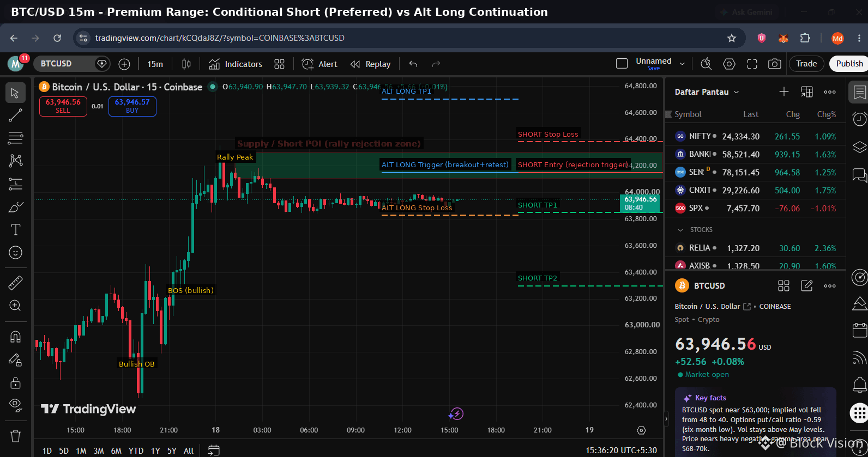
Task: Select the ruler measure tool
Action: click(15, 283)
